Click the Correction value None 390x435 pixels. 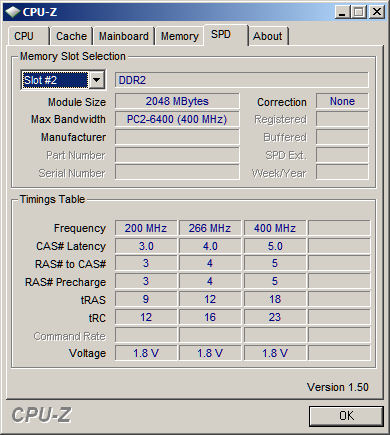[x=342, y=101]
